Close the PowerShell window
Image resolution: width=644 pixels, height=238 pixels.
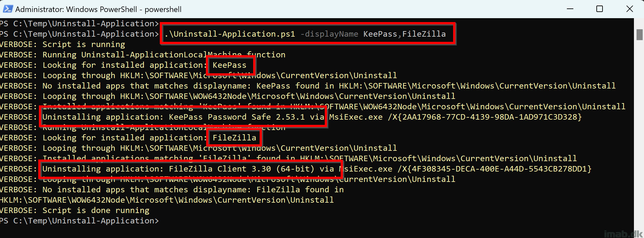click(629, 9)
